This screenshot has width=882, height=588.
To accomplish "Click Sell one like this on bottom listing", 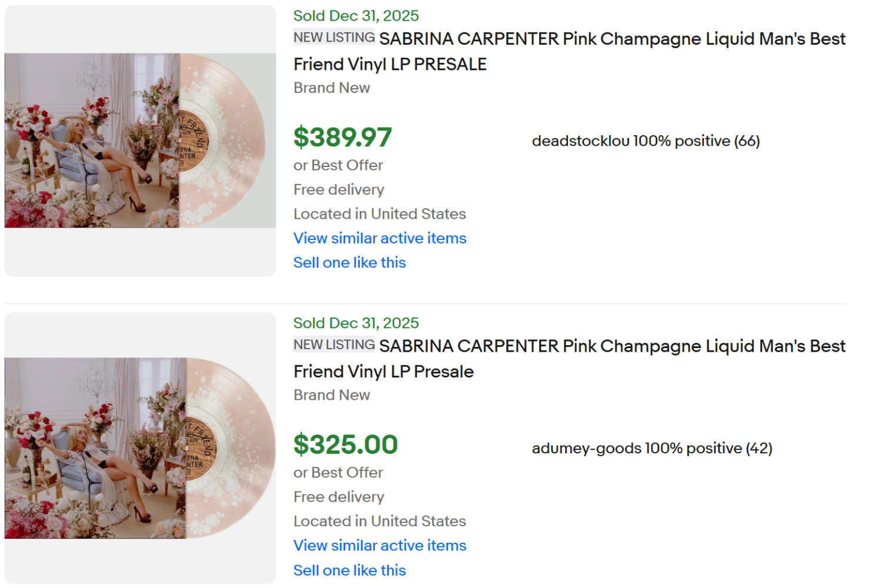I will [x=349, y=570].
